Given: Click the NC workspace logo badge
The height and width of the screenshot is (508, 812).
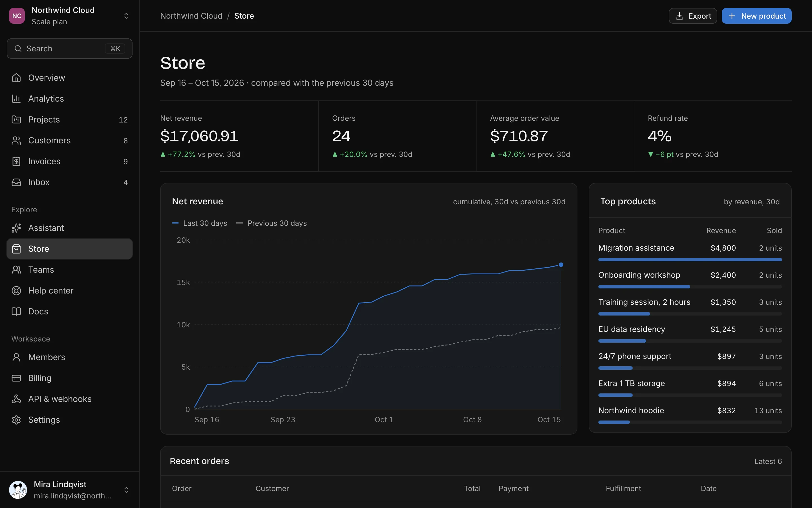Looking at the screenshot, I should (17, 16).
